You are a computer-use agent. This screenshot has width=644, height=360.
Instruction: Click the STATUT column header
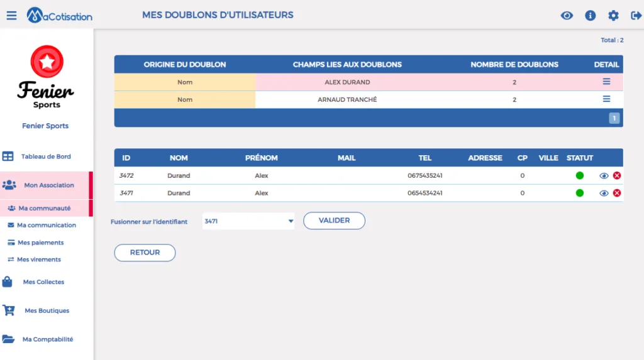[x=579, y=158]
